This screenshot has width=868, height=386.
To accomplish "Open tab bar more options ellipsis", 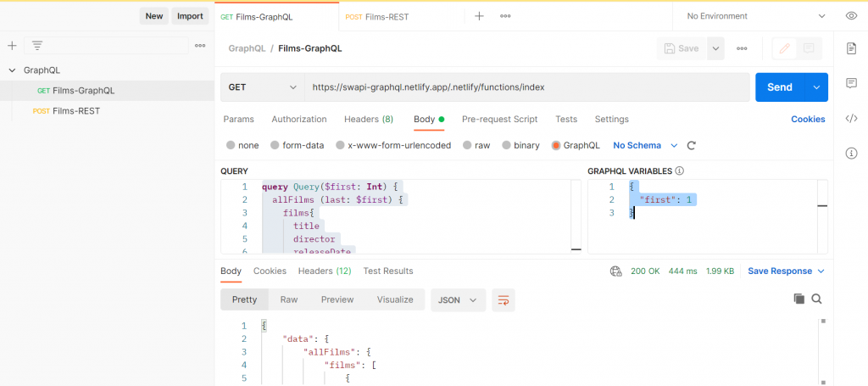I will (x=505, y=16).
